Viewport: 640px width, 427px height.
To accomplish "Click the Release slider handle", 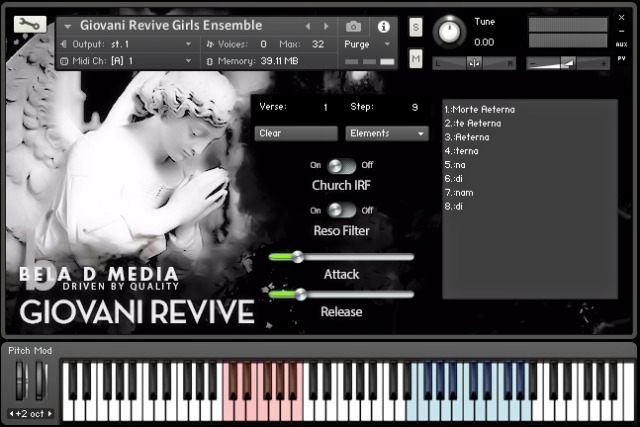I will coord(300,294).
